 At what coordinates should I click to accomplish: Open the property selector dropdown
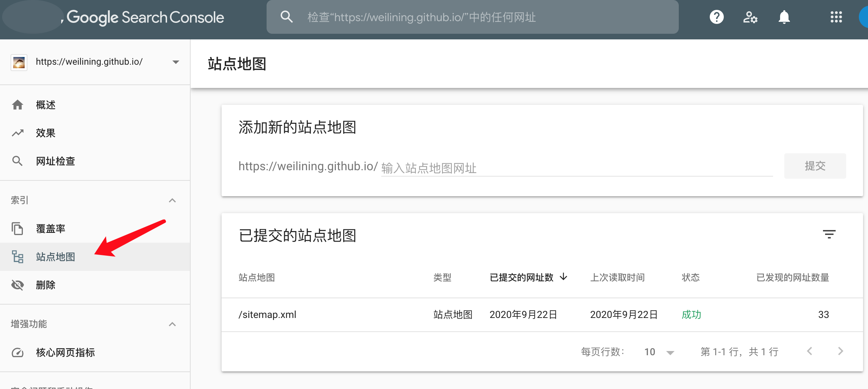click(x=176, y=62)
